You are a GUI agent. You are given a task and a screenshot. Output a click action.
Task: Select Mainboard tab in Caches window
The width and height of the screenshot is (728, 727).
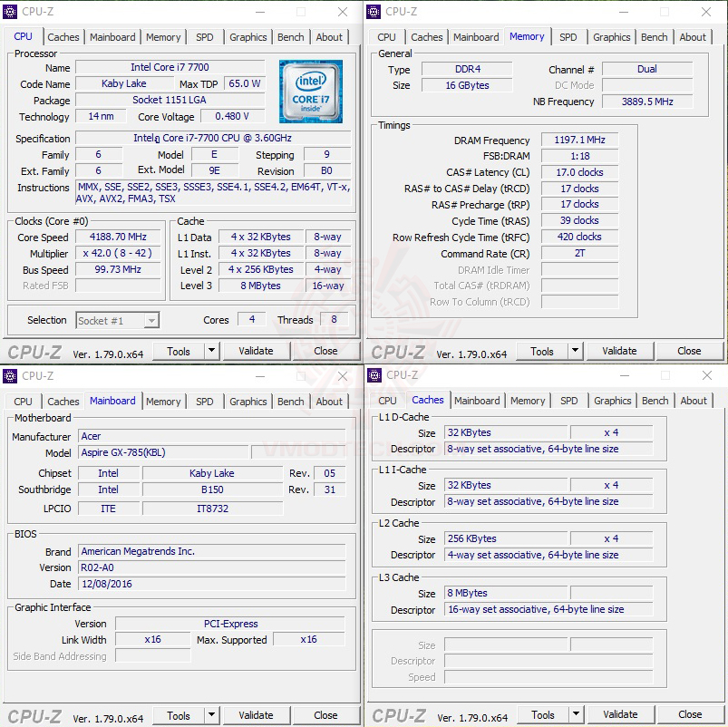(477, 401)
